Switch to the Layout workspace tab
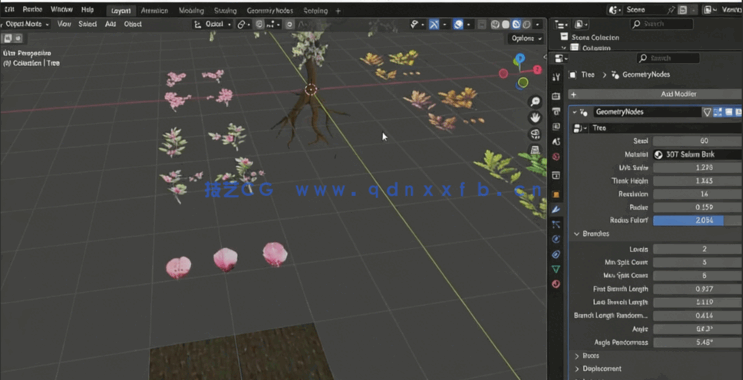 point(121,10)
